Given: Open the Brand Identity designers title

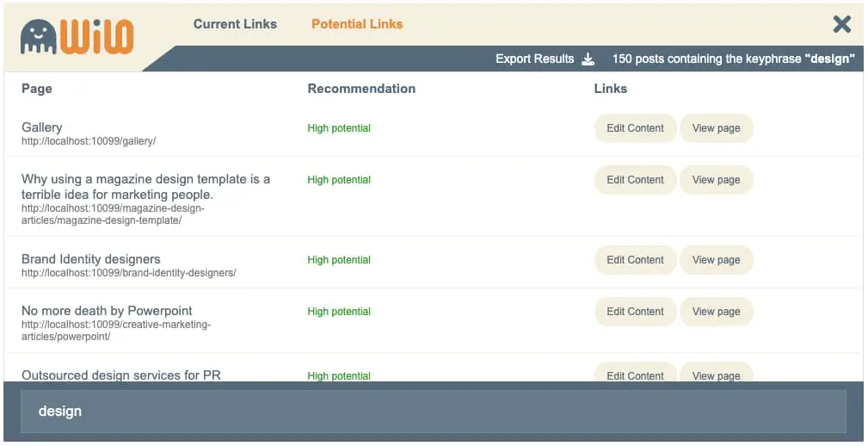Looking at the screenshot, I should point(91,259).
